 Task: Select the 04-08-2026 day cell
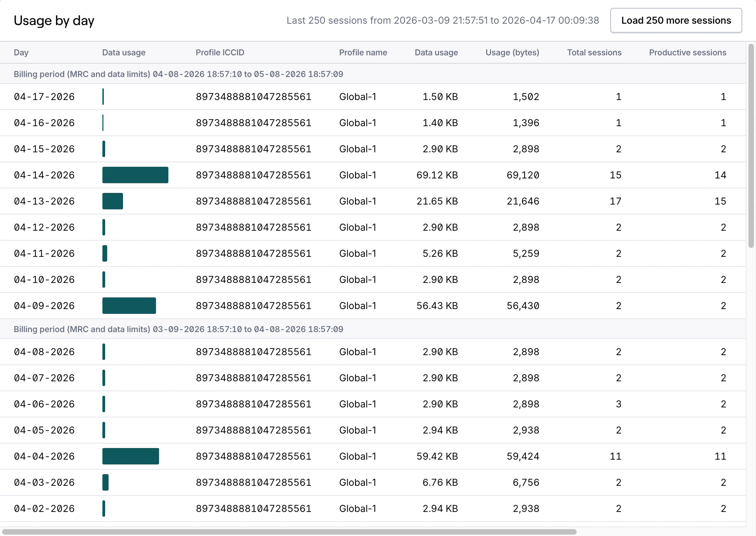pyautogui.click(x=44, y=352)
